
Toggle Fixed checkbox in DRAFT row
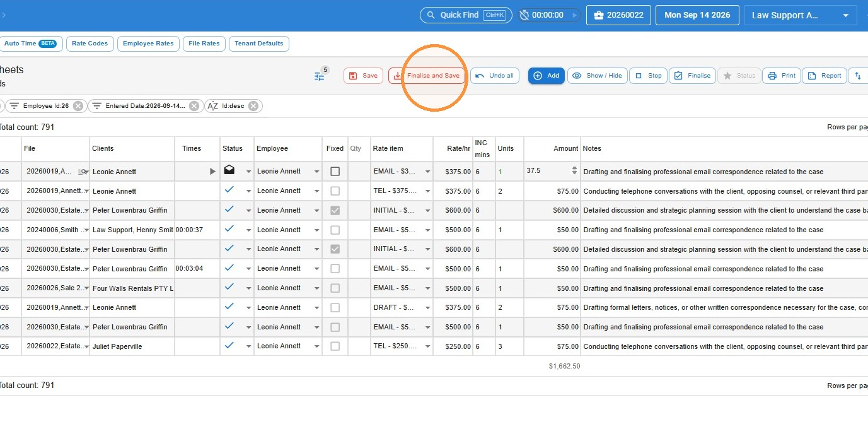335,307
